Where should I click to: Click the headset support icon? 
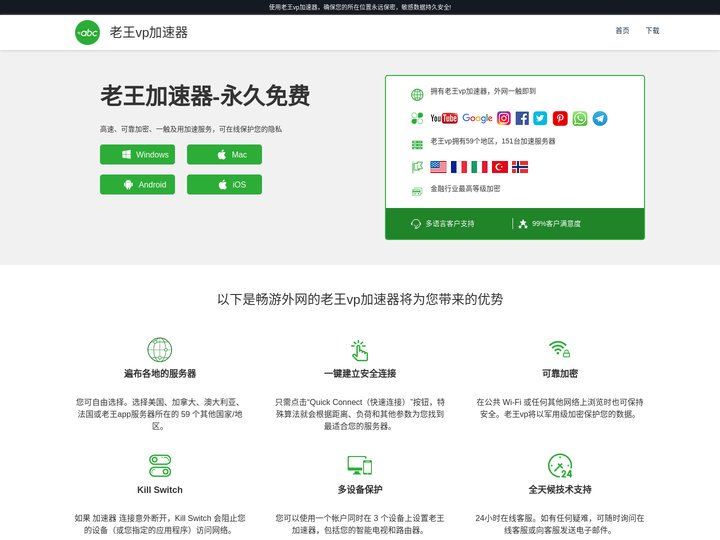pos(416,224)
